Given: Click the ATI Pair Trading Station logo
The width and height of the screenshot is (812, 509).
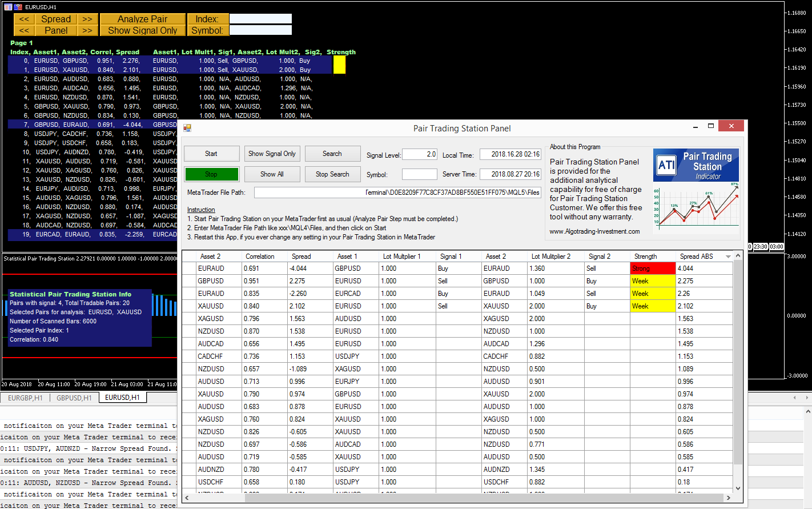Looking at the screenshot, I should point(696,165).
